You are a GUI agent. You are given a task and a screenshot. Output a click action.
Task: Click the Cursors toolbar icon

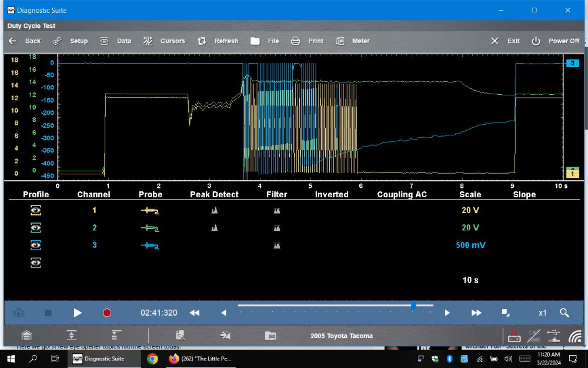(x=148, y=41)
